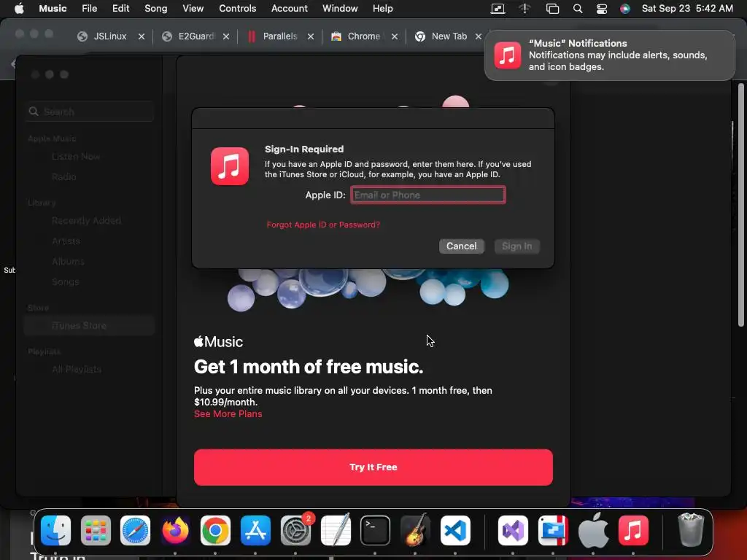Activate Siri from the menu bar
The height and width of the screenshot is (560, 747).
pyautogui.click(x=625, y=9)
